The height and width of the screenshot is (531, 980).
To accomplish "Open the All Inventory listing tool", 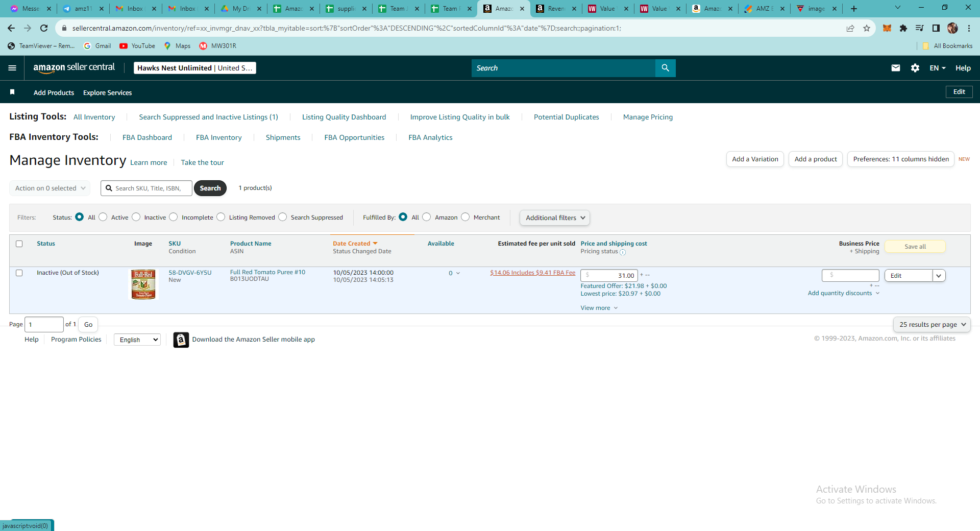I will coord(94,117).
